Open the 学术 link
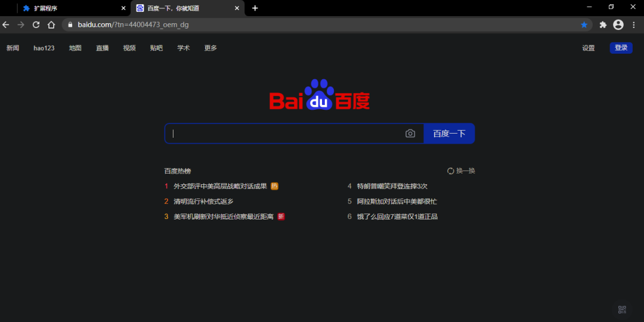 (184, 48)
